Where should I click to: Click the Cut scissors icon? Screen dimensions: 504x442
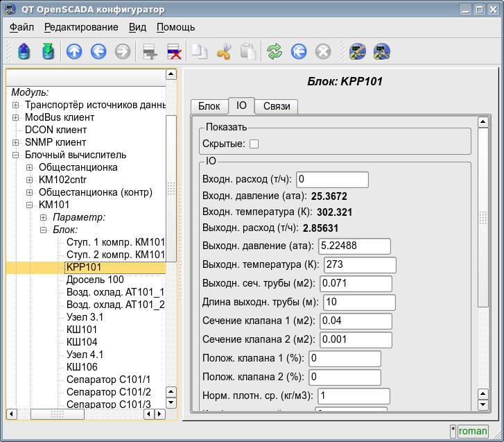tap(223, 51)
